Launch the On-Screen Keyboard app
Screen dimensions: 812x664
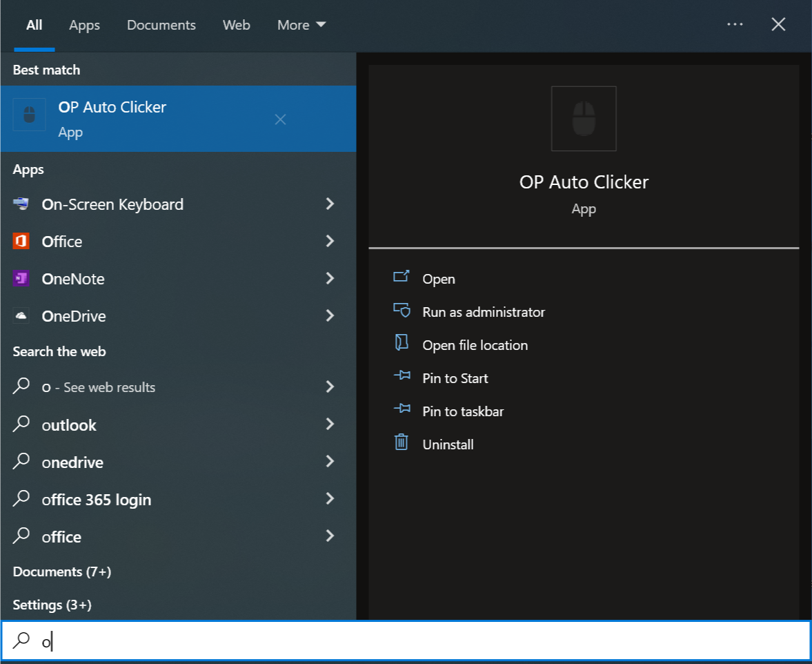click(x=112, y=204)
